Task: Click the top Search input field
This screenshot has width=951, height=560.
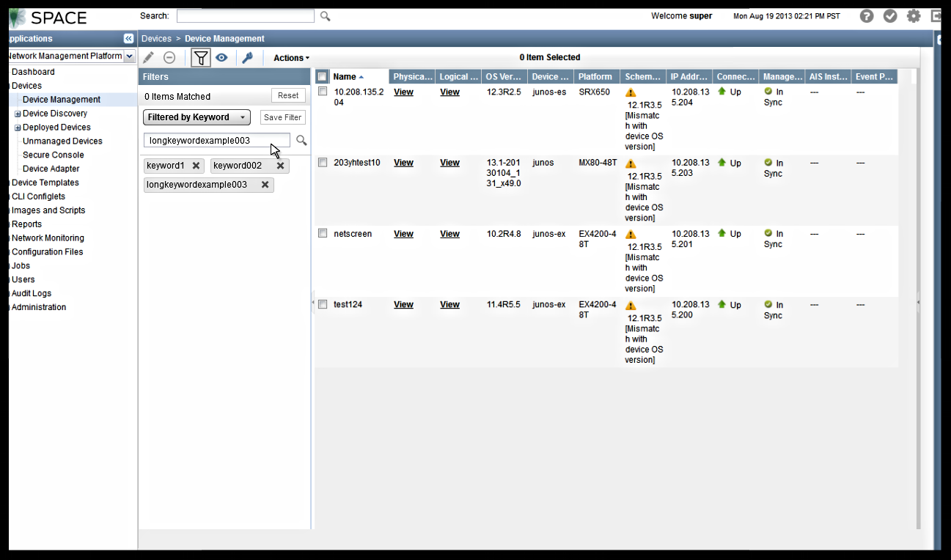Action: coord(246,16)
